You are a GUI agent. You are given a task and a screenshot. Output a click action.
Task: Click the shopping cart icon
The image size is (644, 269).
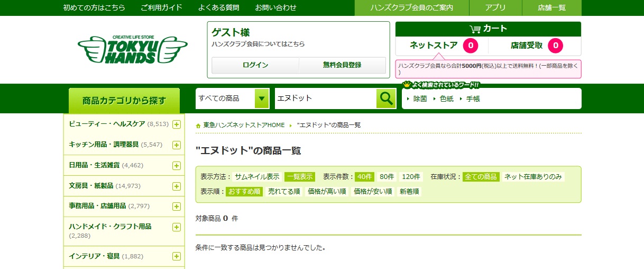[475, 29]
